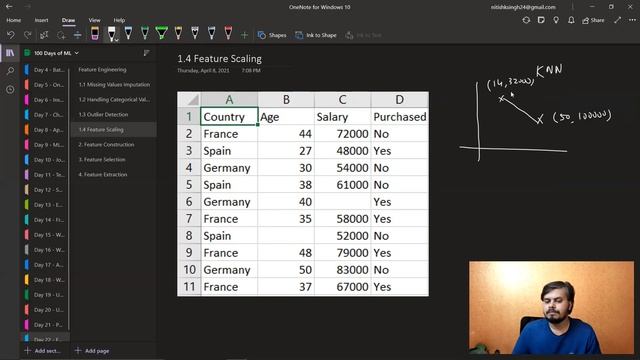Click the Undo arrow icon
This screenshot has height=360, width=640.
click(x=11, y=35)
